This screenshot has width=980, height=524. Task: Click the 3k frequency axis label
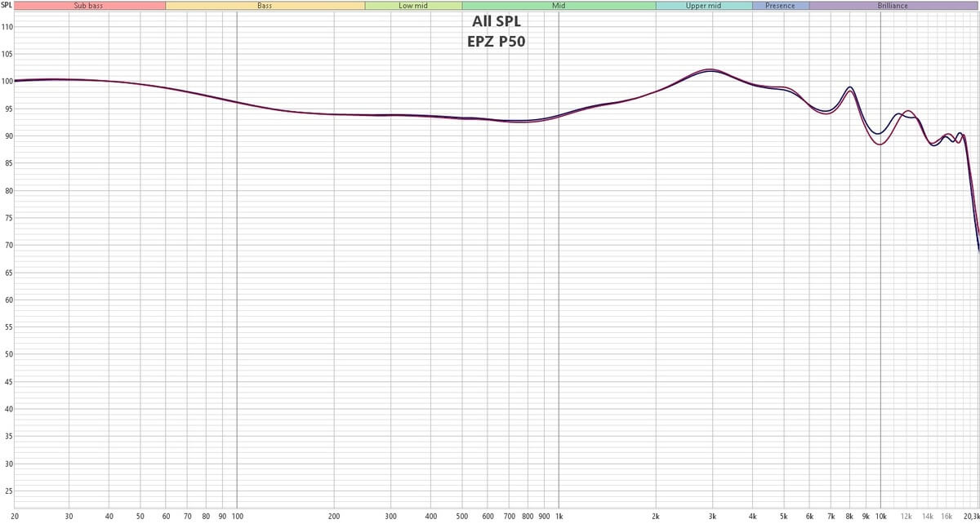(x=712, y=517)
